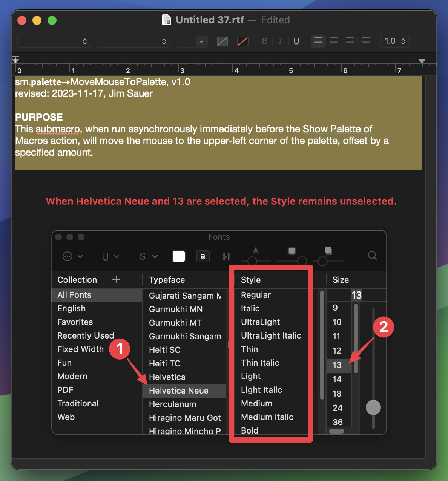Choose the plain Helvetica typeface

(184, 377)
